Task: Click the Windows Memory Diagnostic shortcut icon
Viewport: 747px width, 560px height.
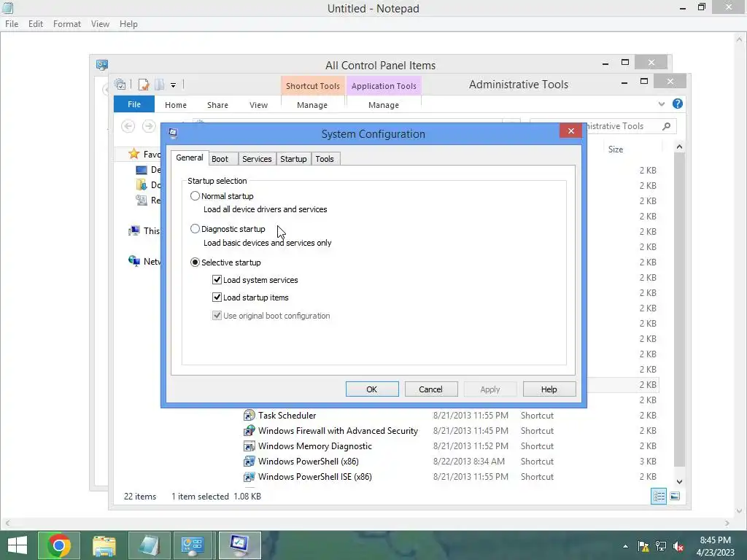Action: (x=249, y=446)
